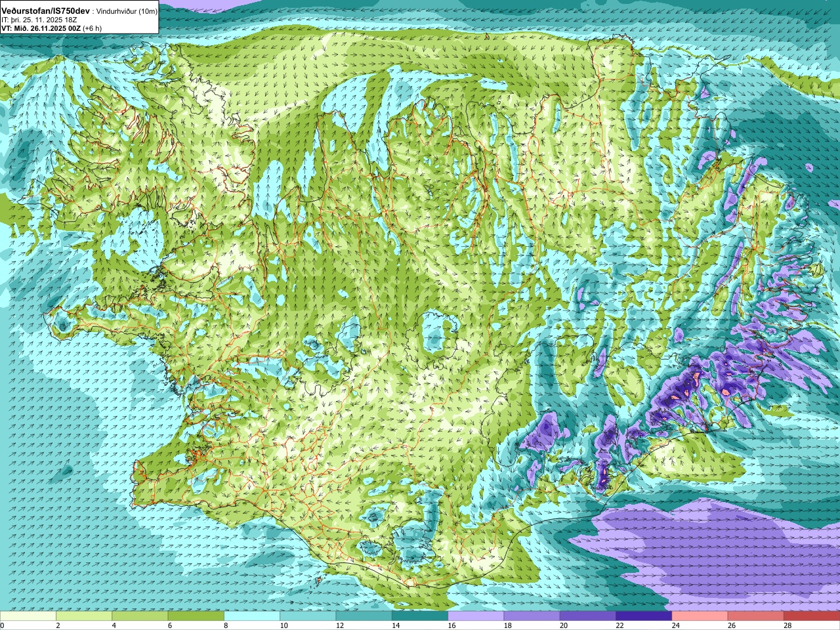Select the 6–8 darker green legend swatch
The height and width of the screenshot is (630, 840).
tap(196, 616)
